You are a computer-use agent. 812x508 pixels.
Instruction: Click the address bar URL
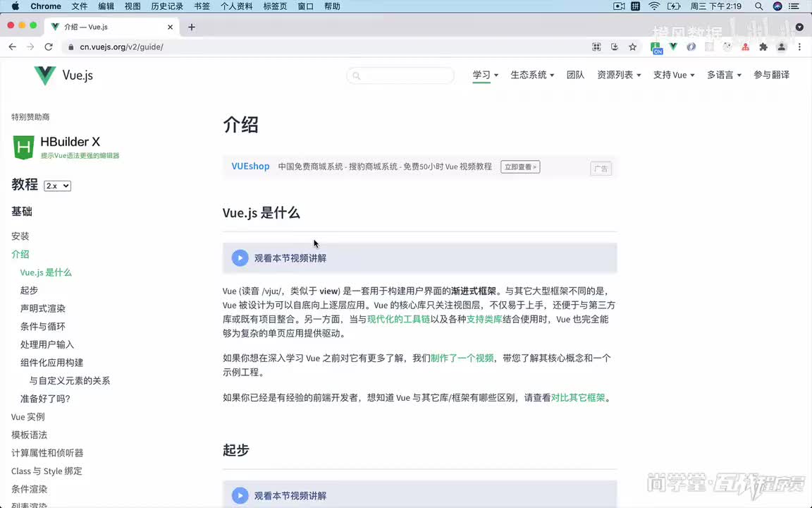122,47
